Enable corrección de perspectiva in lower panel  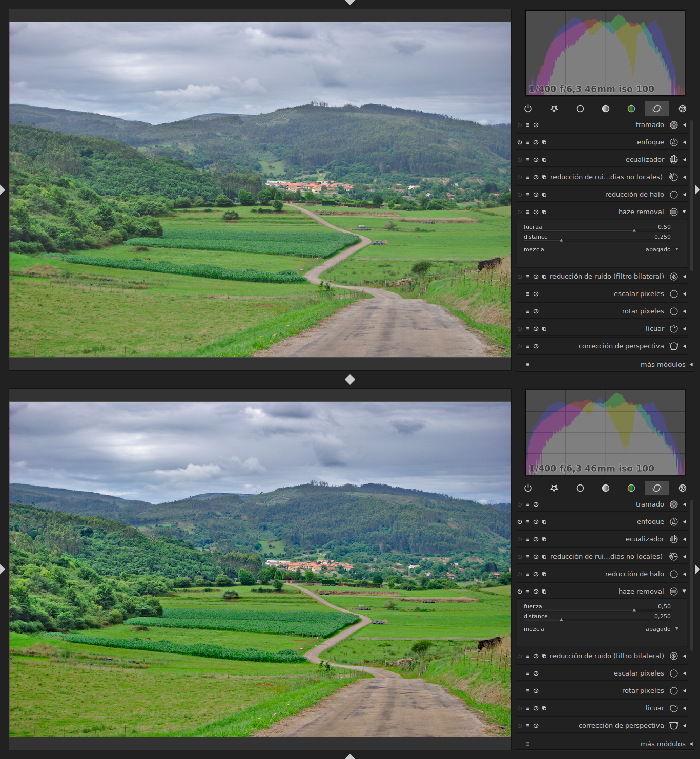[520, 726]
